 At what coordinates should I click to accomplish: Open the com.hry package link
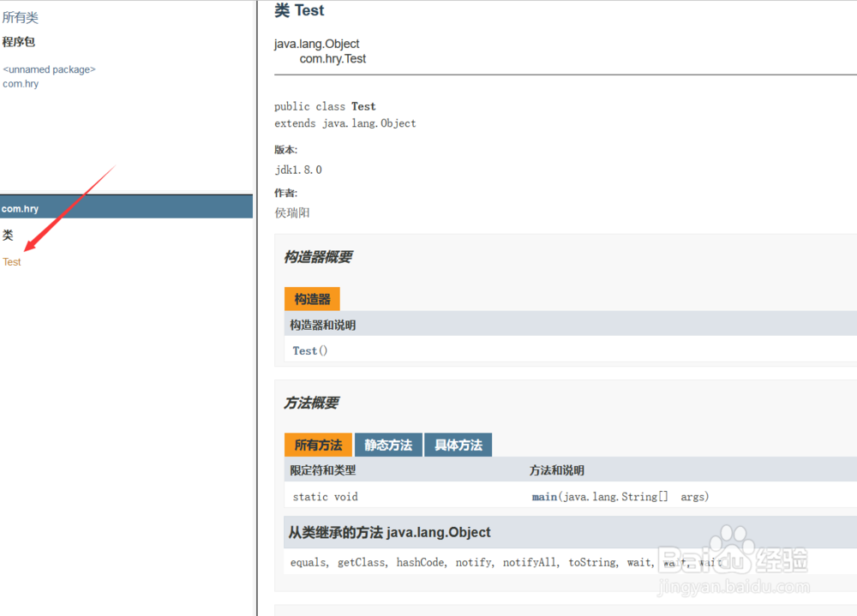(21, 84)
